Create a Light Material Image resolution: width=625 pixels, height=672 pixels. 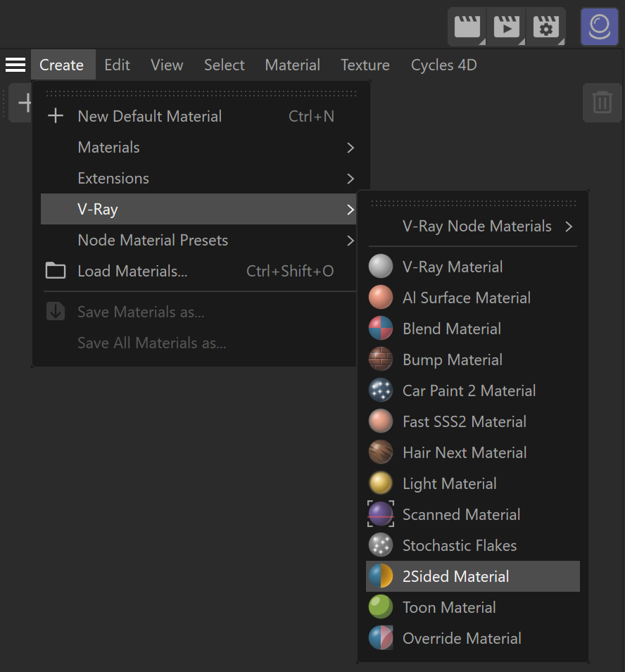(473, 483)
